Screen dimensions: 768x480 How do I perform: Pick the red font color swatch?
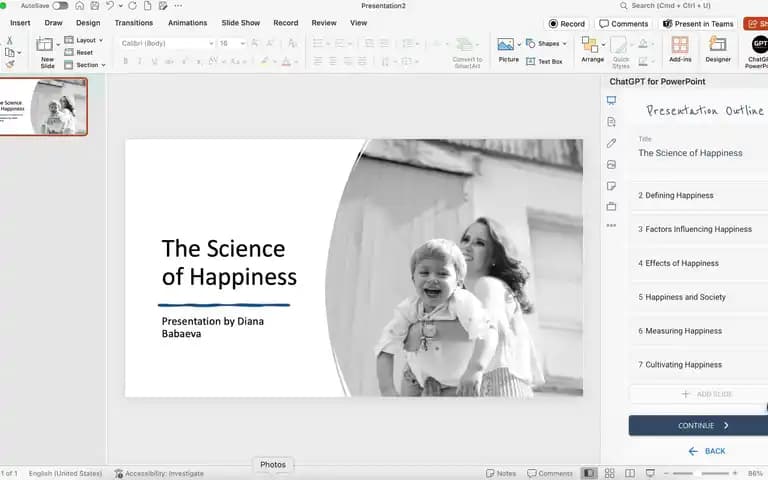pos(286,62)
